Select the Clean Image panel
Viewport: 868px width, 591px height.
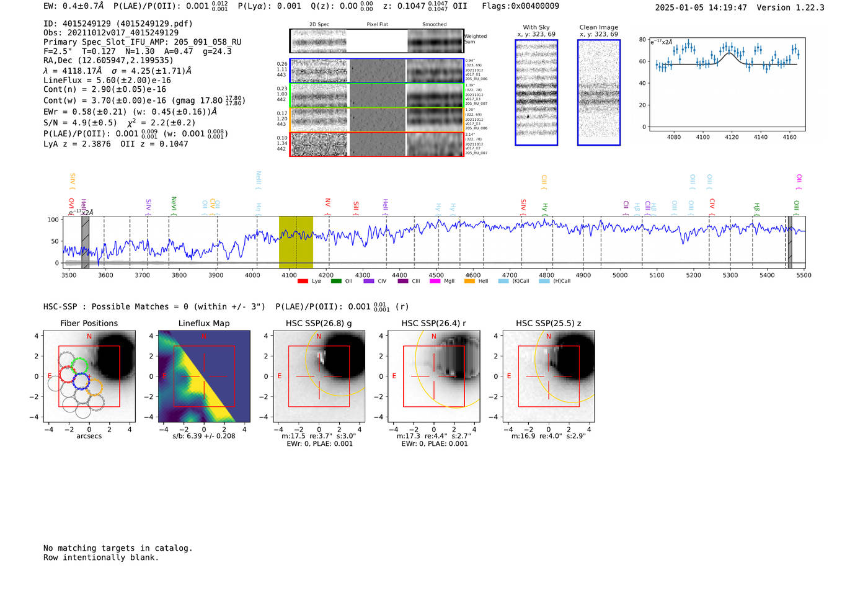coord(599,92)
